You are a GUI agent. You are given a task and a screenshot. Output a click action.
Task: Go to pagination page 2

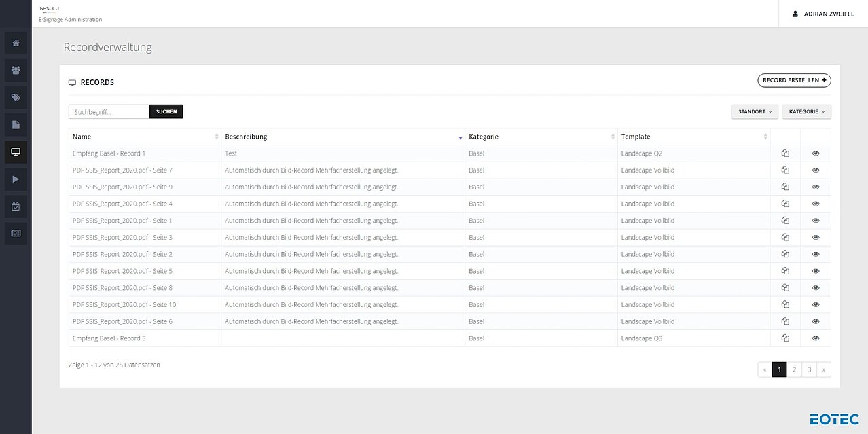tap(794, 369)
